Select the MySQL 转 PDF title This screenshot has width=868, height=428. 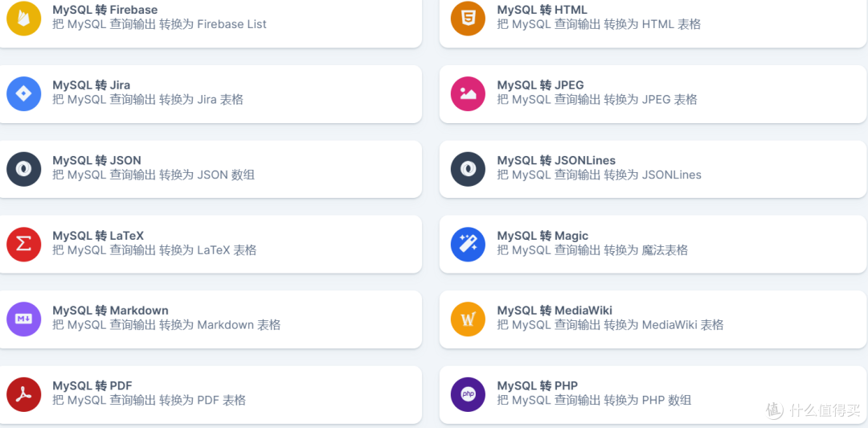[92, 386]
